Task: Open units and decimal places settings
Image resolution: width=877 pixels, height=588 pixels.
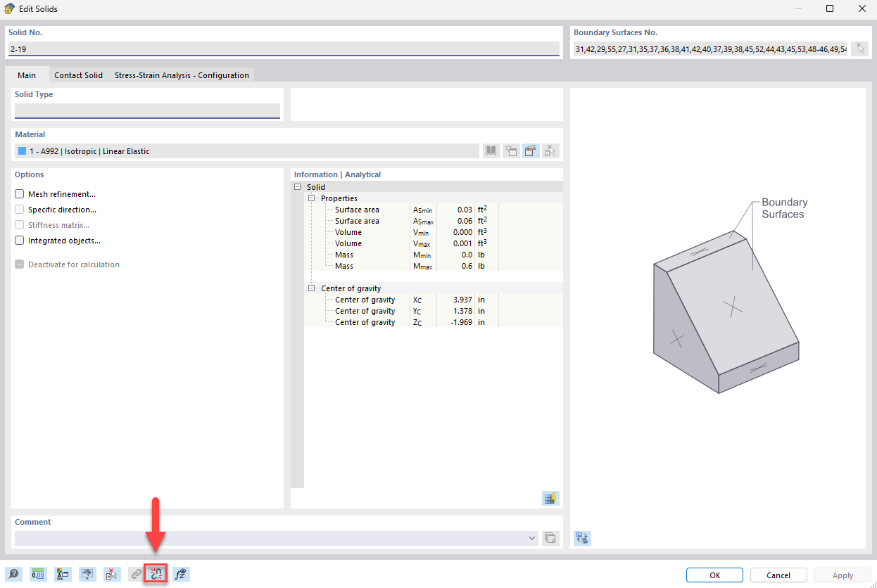Action: 37,574
